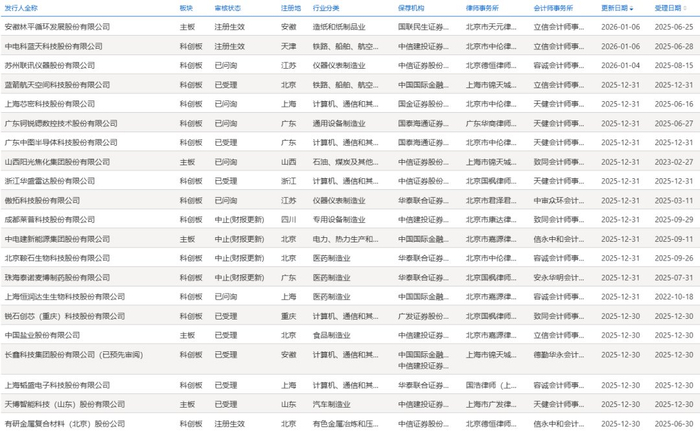Select 北京市君泽君 law firm cell
The image size is (700, 431).
tap(491, 201)
